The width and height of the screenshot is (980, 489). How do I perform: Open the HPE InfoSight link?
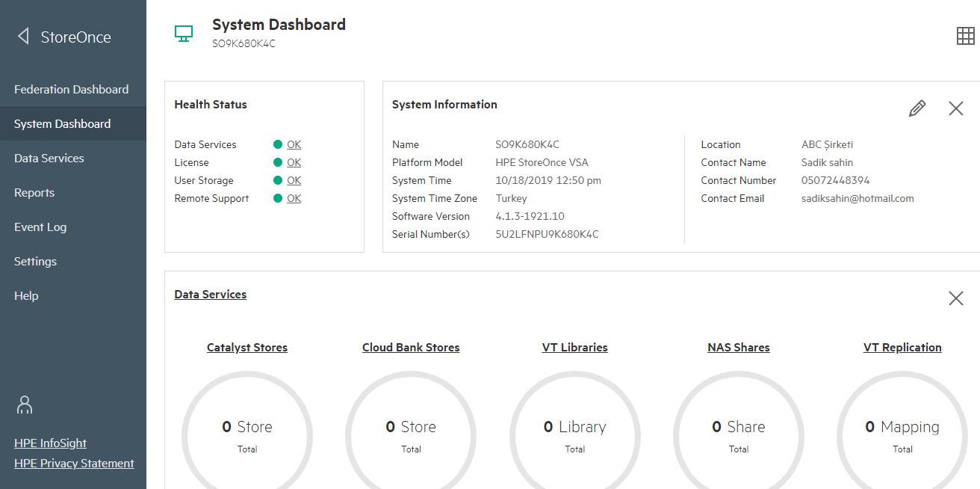[x=50, y=443]
